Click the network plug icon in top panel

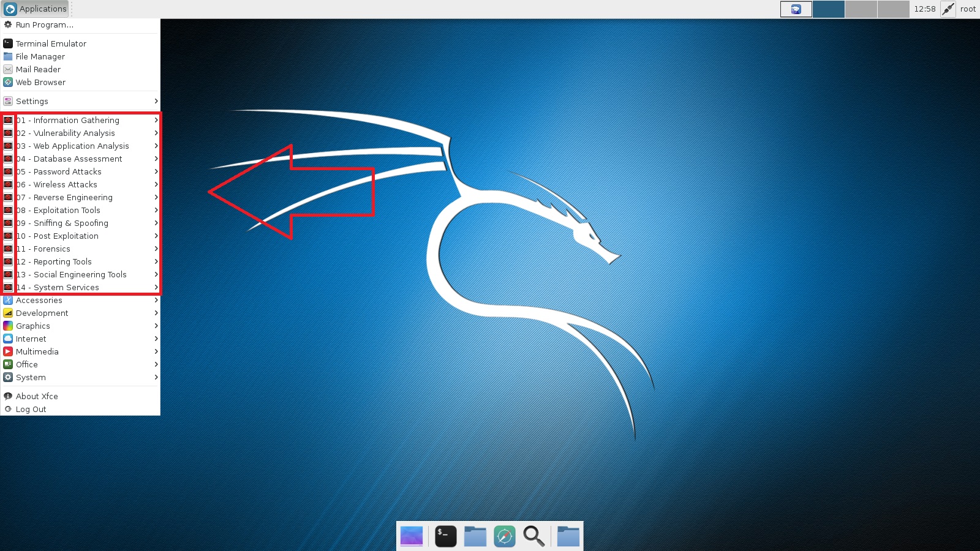click(948, 9)
